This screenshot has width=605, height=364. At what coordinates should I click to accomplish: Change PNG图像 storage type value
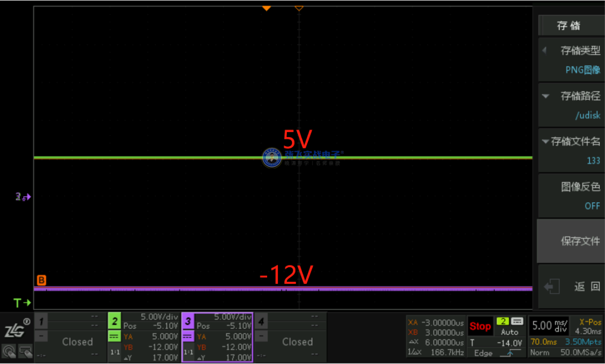tap(583, 70)
